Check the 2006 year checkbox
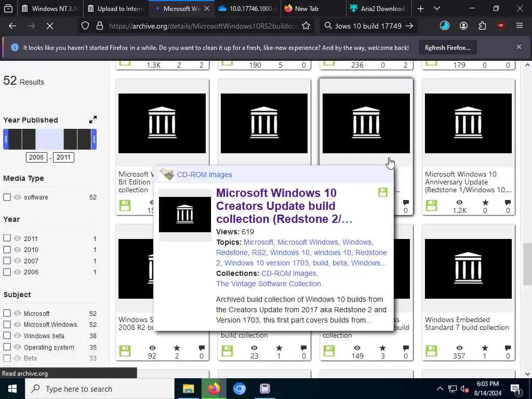 point(7,272)
